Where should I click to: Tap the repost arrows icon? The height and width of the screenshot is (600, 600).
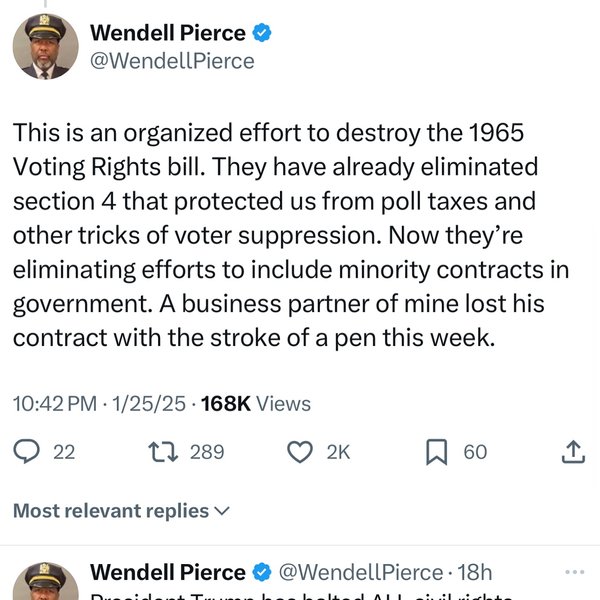[163, 452]
